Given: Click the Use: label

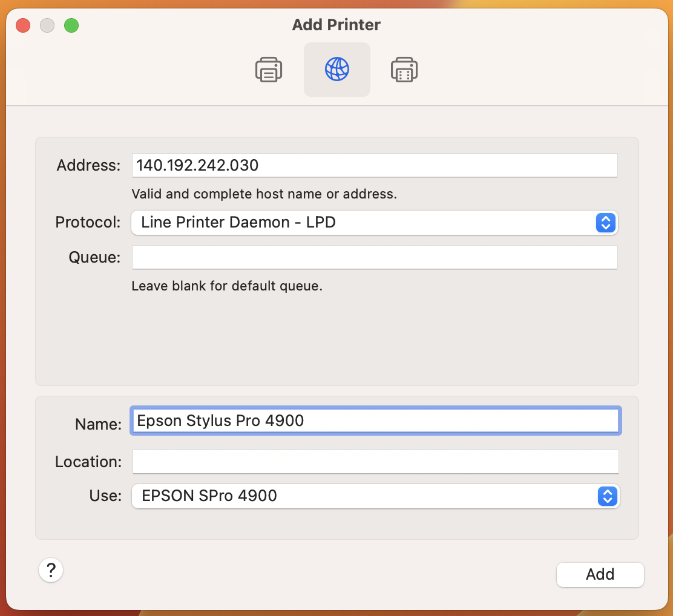Looking at the screenshot, I should coord(105,496).
